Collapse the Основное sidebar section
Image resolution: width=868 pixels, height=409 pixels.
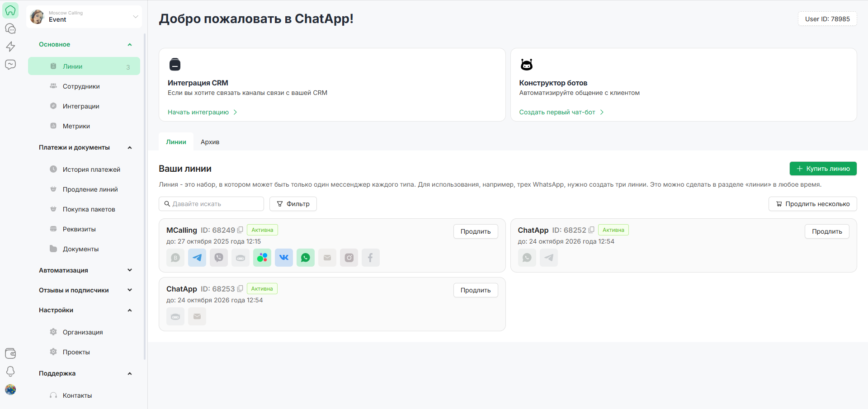click(x=130, y=45)
